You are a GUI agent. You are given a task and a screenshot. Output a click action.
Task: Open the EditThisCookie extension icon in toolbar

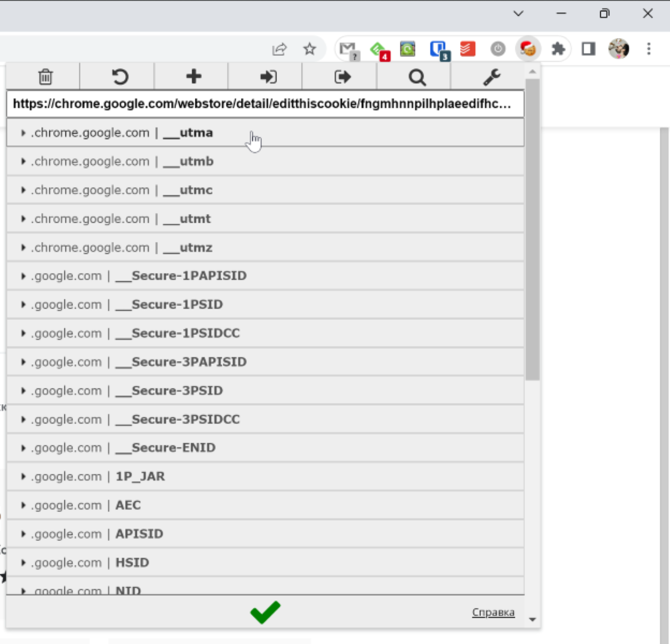click(528, 49)
